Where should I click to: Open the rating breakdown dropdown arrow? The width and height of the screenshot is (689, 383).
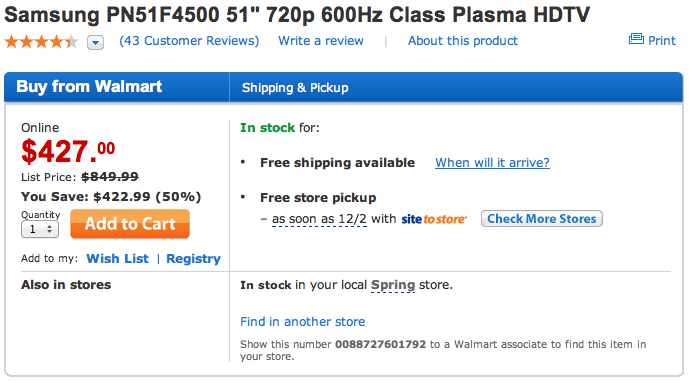coord(95,43)
